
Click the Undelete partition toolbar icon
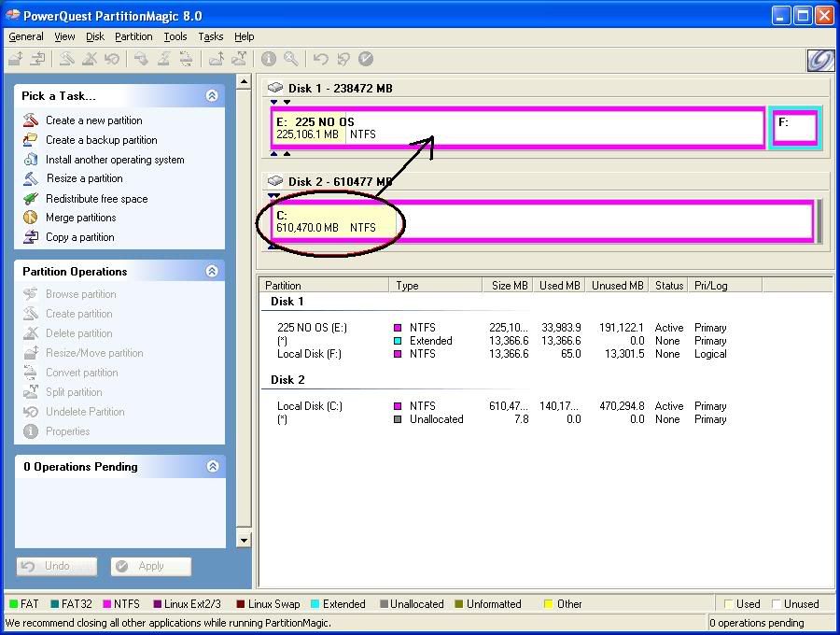[111, 59]
